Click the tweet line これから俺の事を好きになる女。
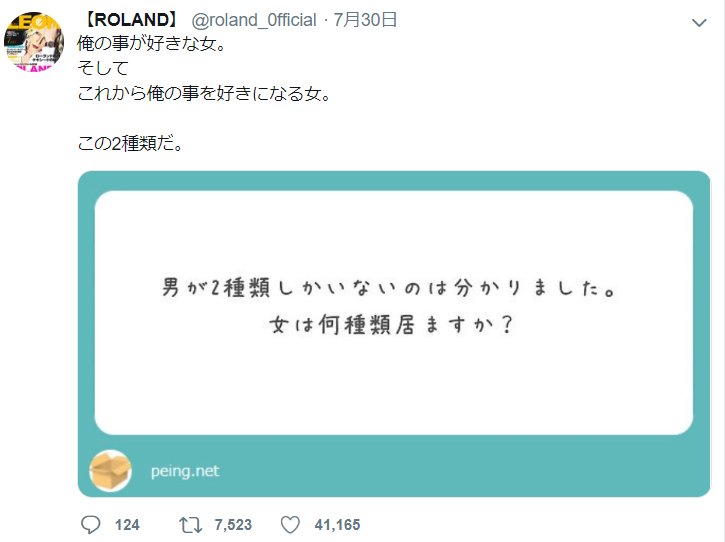The height and width of the screenshot is (542, 725). pyautogui.click(x=205, y=93)
